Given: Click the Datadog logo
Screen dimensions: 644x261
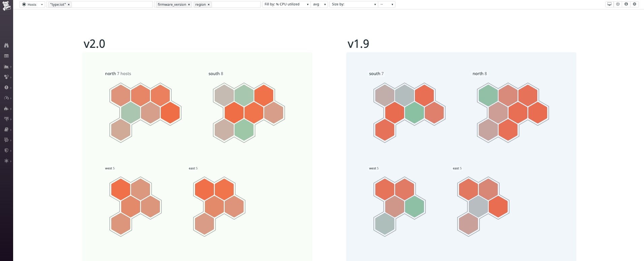Looking at the screenshot, I should (x=6, y=6).
